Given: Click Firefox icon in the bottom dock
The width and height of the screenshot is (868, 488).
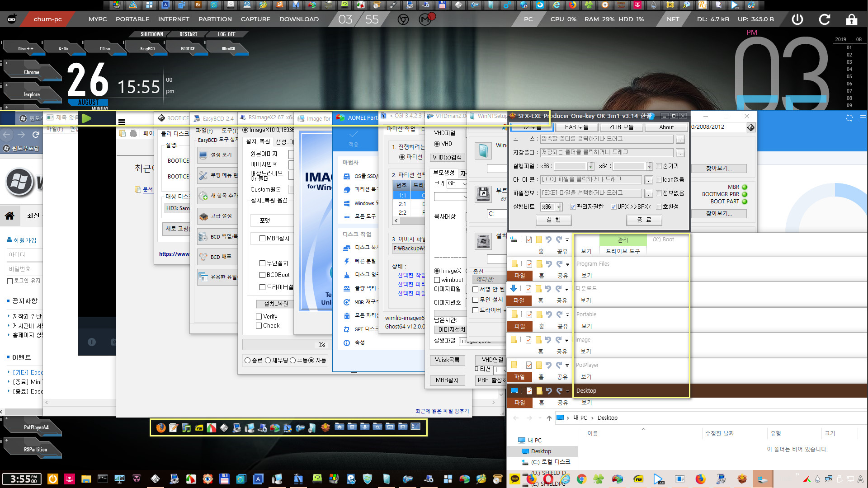Looking at the screenshot, I should click(161, 427).
